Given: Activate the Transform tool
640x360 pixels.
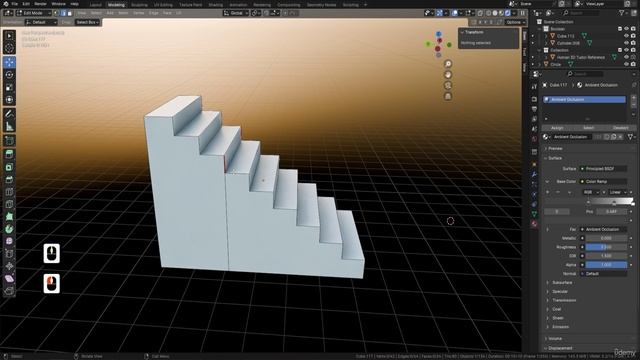Looking at the screenshot, I should (x=9, y=100).
